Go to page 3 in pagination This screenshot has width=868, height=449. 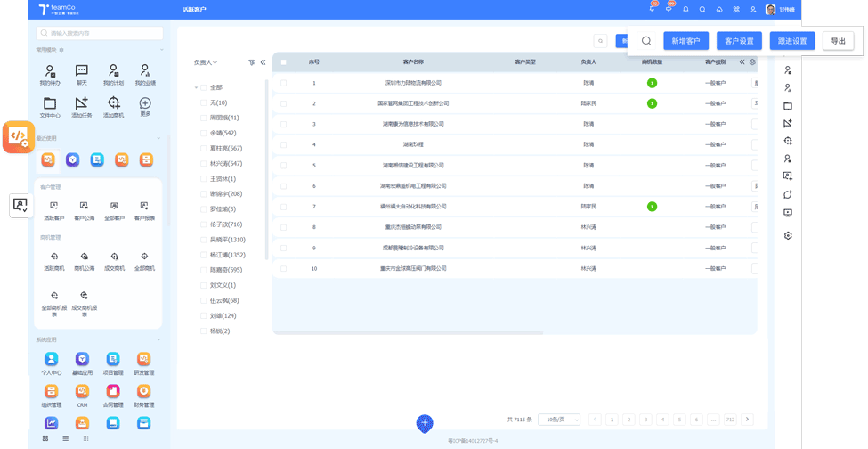point(645,420)
